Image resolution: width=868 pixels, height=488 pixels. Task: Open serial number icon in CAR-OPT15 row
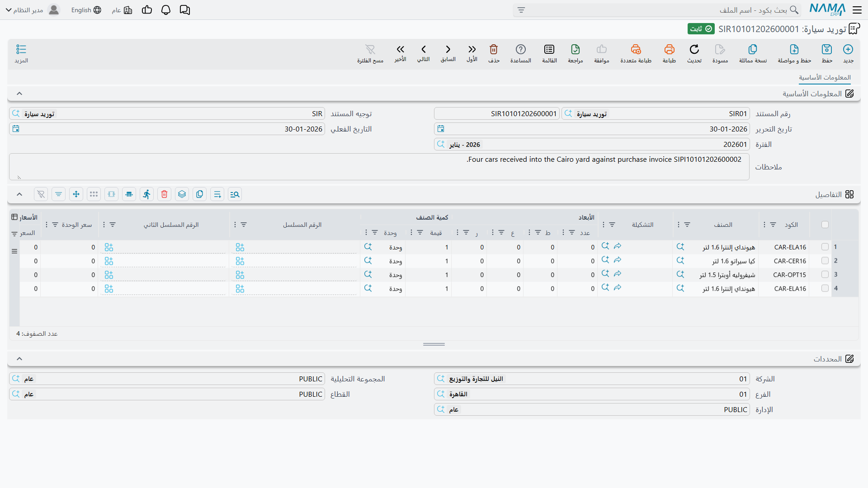(x=240, y=275)
